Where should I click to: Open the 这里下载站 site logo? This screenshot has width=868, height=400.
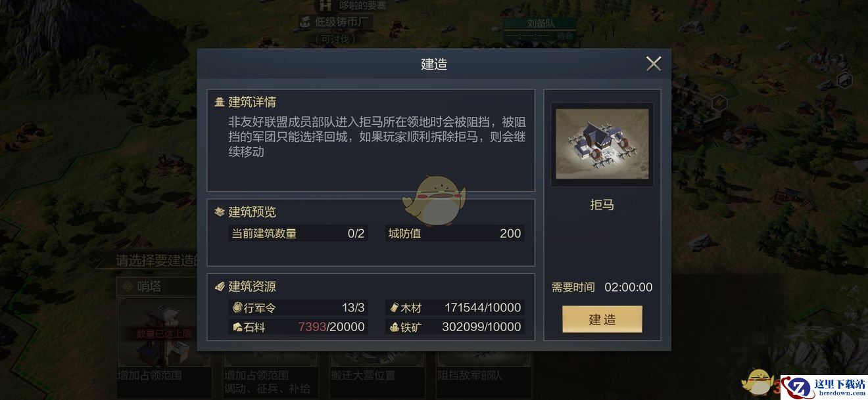pyautogui.click(x=825, y=388)
